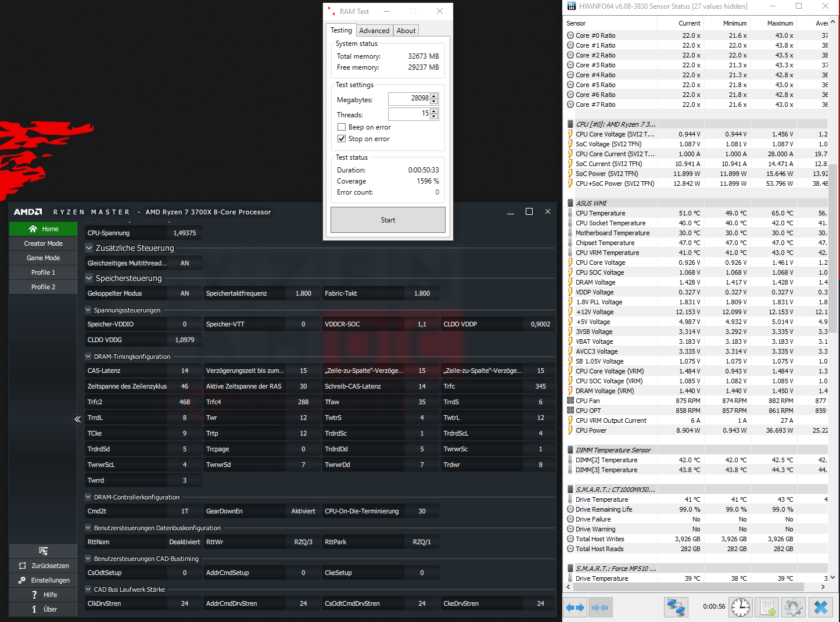Click CPU Fan sensor row icon
The height and width of the screenshot is (622, 840).
click(x=570, y=401)
